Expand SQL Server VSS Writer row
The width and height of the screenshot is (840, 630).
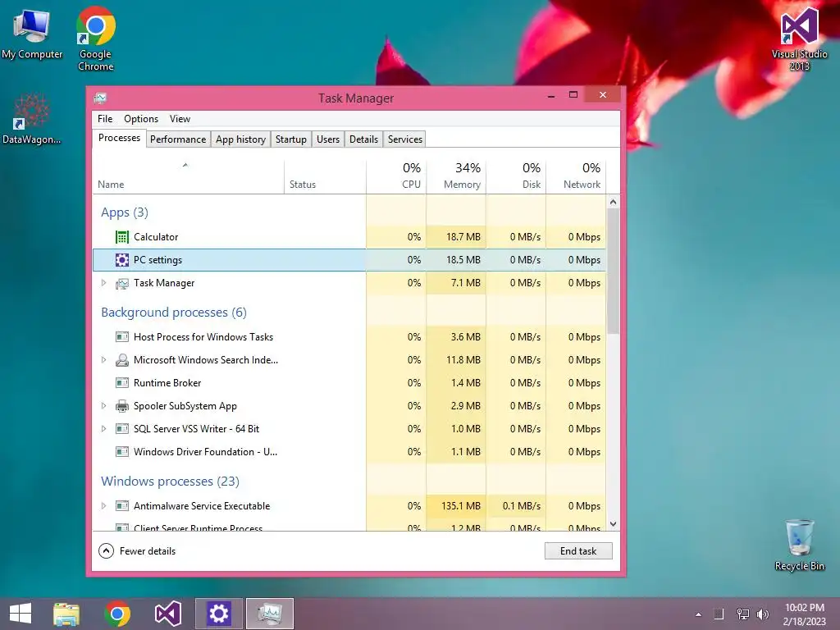[x=104, y=428]
